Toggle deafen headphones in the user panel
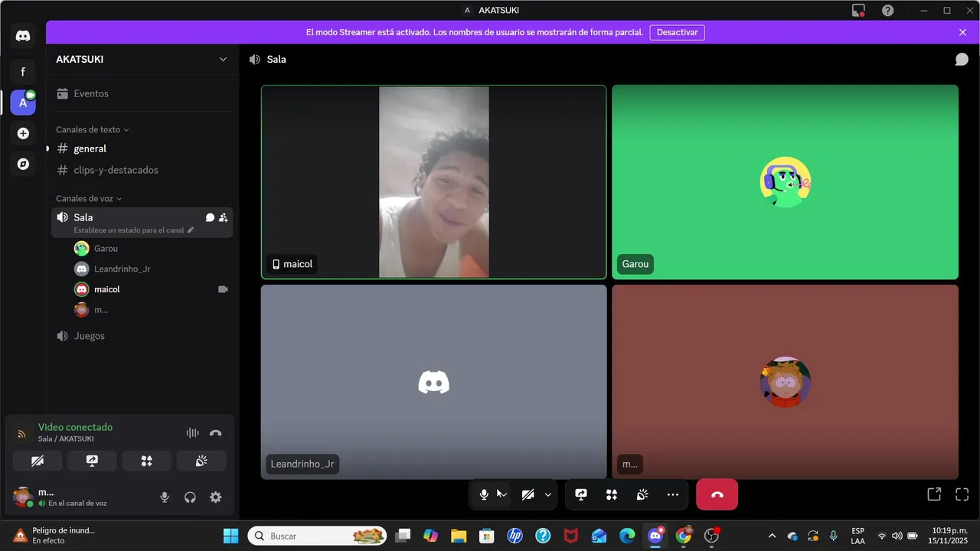Image resolution: width=980 pixels, height=551 pixels. tap(190, 497)
